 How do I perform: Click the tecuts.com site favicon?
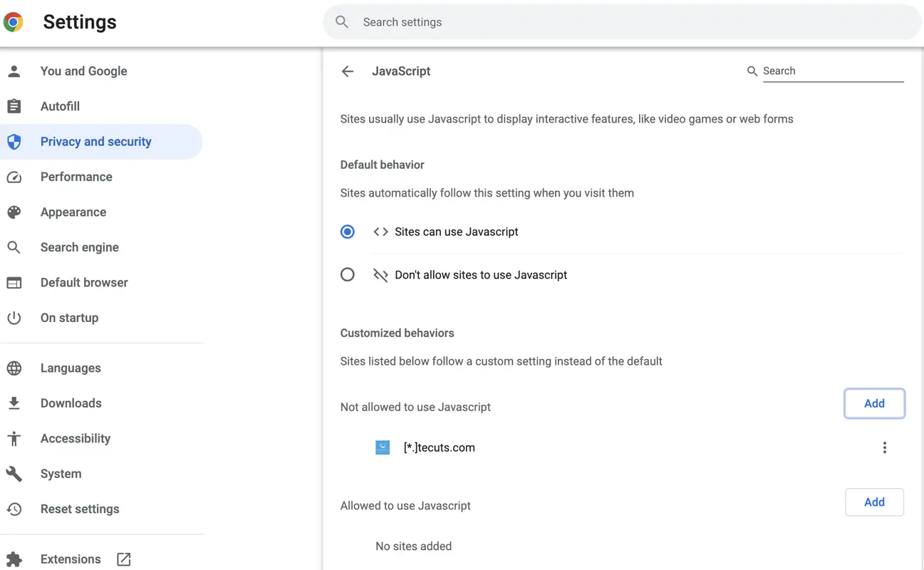[x=383, y=447]
